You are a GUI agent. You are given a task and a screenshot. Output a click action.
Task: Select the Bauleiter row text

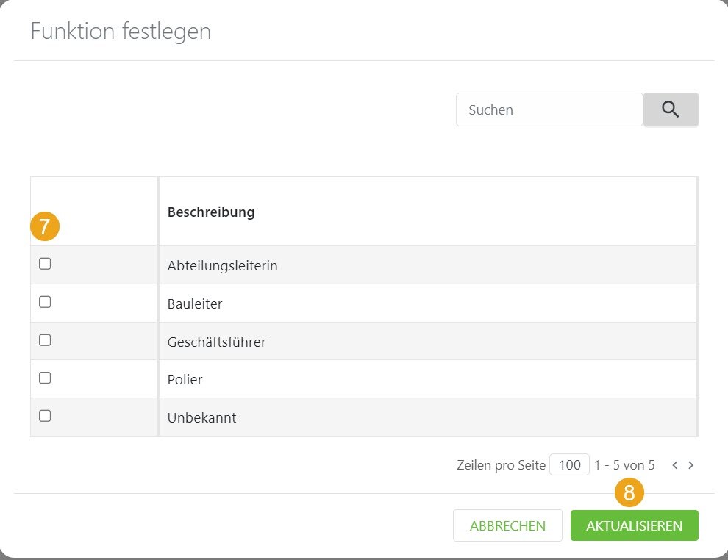pos(195,304)
